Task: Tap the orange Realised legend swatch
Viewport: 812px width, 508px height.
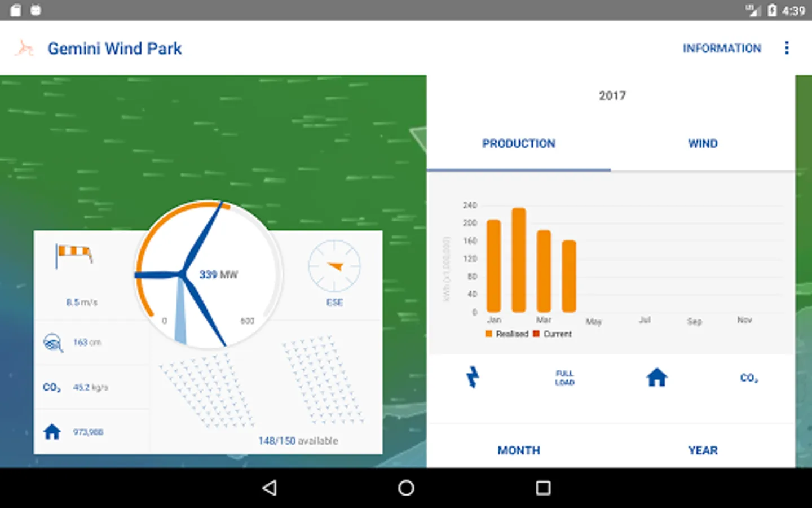Action: click(x=489, y=334)
